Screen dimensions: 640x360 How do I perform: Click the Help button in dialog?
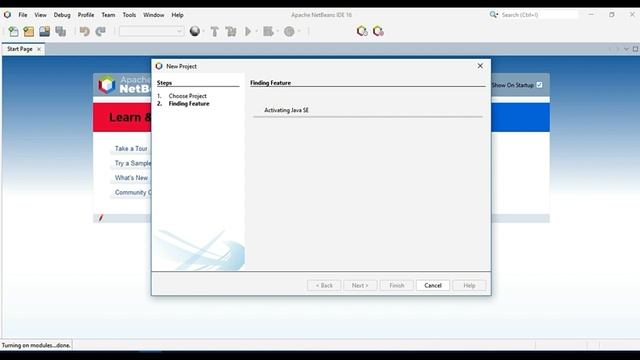click(469, 285)
